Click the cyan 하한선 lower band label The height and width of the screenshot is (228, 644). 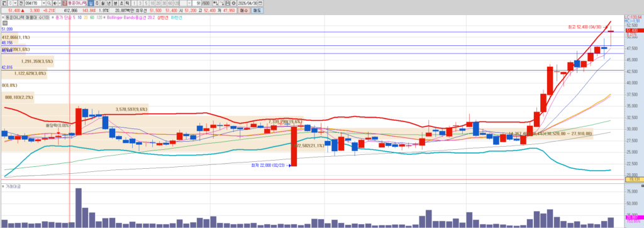point(176,17)
